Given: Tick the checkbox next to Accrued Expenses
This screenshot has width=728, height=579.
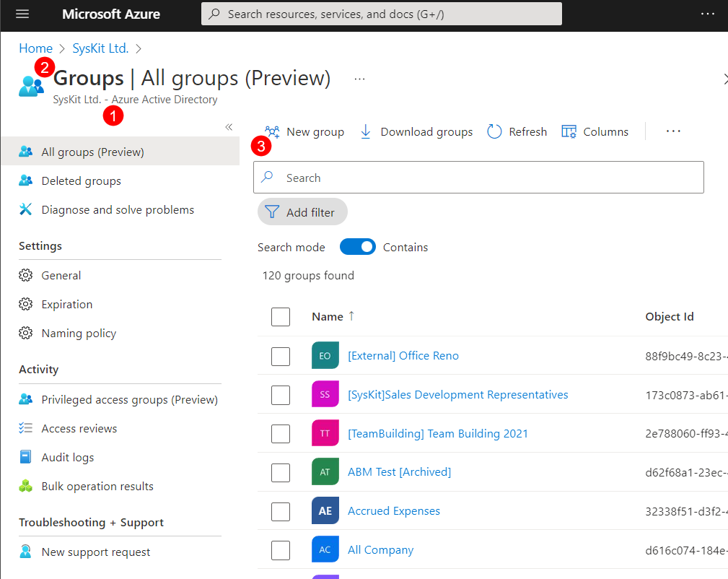Looking at the screenshot, I should tap(281, 511).
